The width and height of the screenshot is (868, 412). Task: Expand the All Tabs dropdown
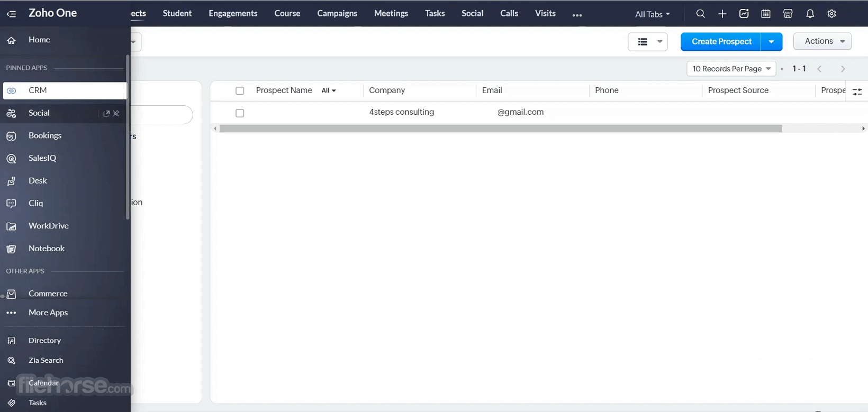tap(653, 14)
